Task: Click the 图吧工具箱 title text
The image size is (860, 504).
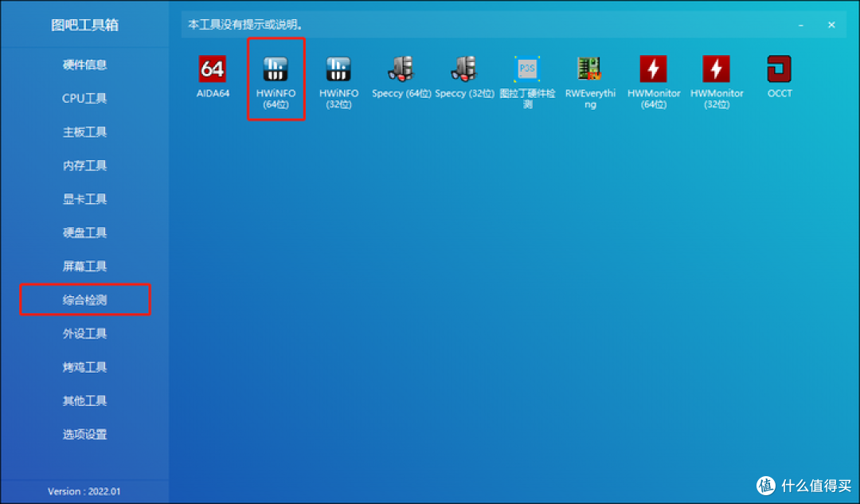Action: [84, 25]
